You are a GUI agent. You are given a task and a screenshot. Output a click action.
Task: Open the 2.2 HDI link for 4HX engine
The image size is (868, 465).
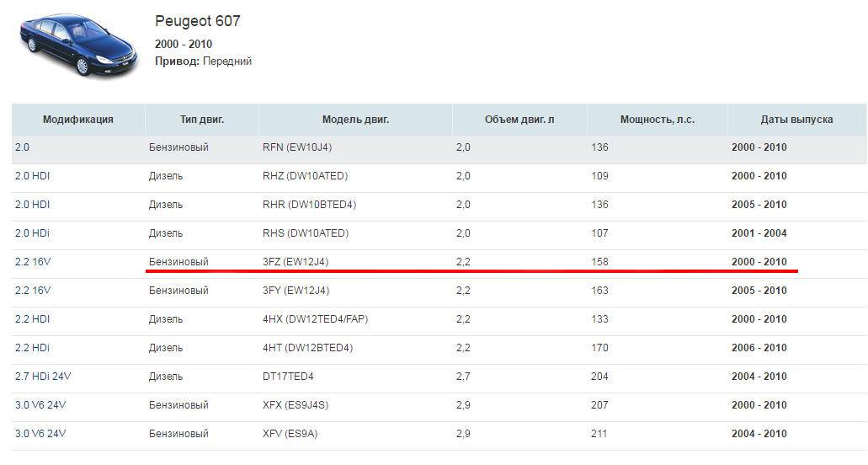32,319
